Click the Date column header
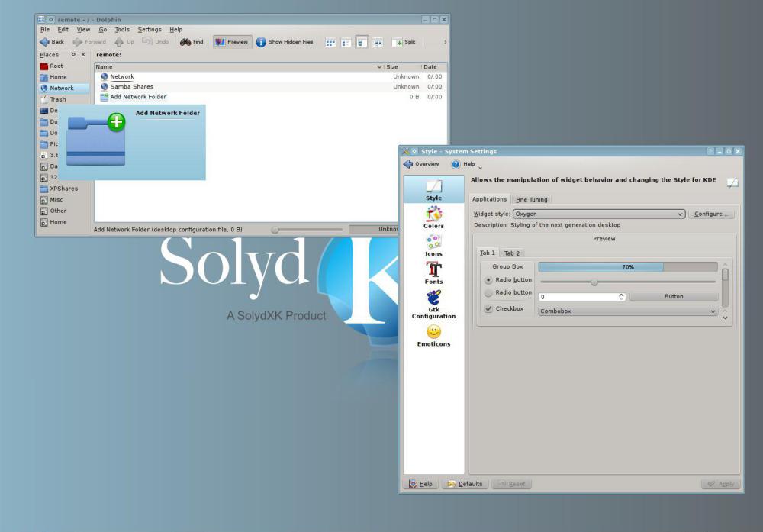 coord(433,66)
